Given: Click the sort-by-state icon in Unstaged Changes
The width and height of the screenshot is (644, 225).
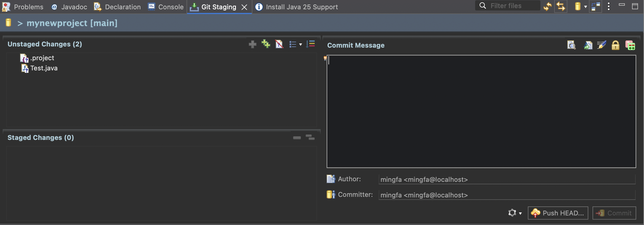Looking at the screenshot, I should (x=310, y=44).
